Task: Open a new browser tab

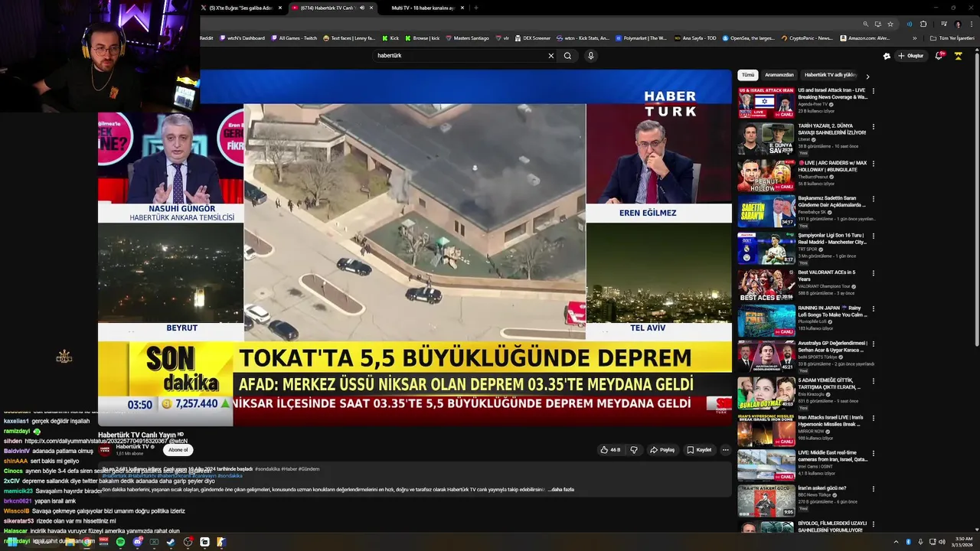Action: [x=475, y=8]
